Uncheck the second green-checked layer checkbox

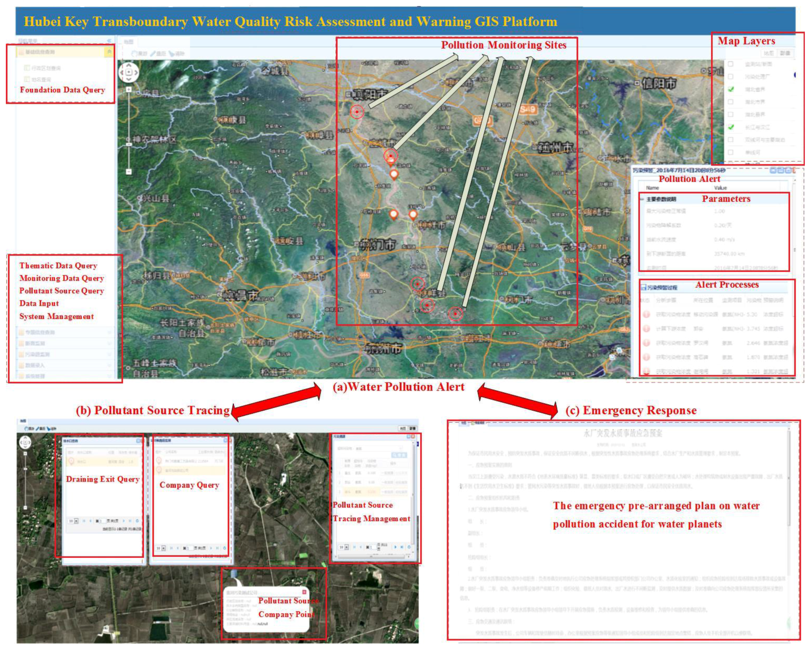pyautogui.click(x=731, y=127)
